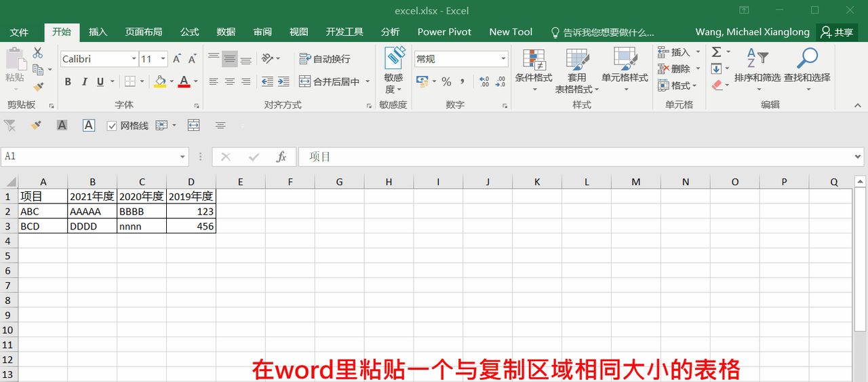The width and height of the screenshot is (868, 382).
Task: Toggle Italic formatting
Action: click(x=84, y=82)
